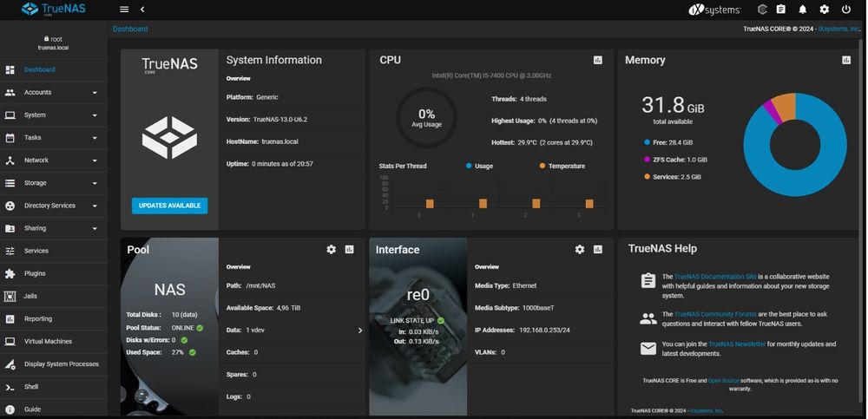Expand the Storage menu arrow
Viewport: 868px width, 419px height.
(x=95, y=183)
